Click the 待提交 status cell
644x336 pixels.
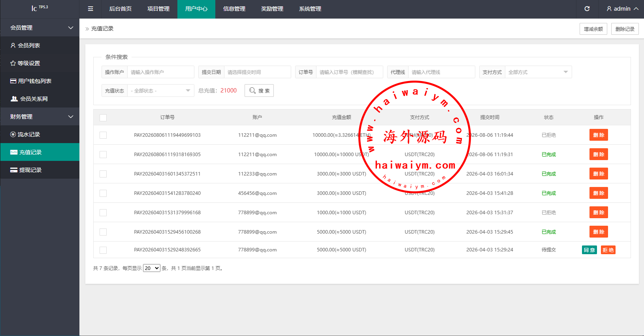click(548, 250)
